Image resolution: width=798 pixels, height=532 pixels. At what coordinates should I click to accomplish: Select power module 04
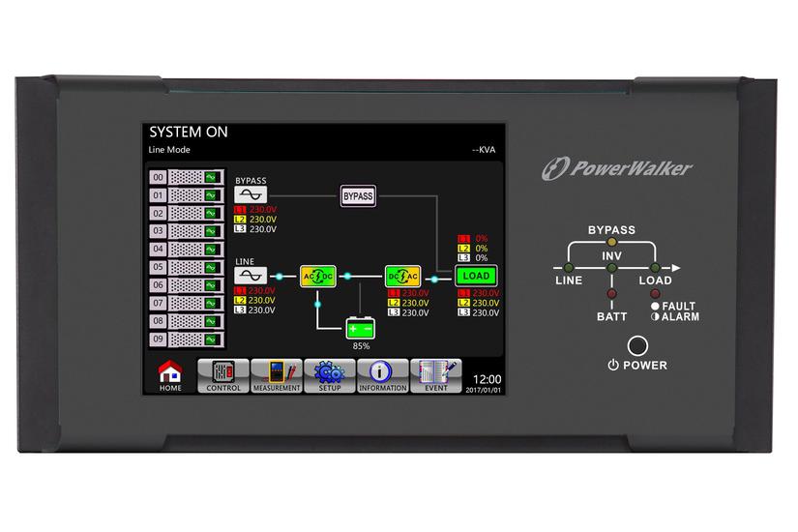point(187,249)
